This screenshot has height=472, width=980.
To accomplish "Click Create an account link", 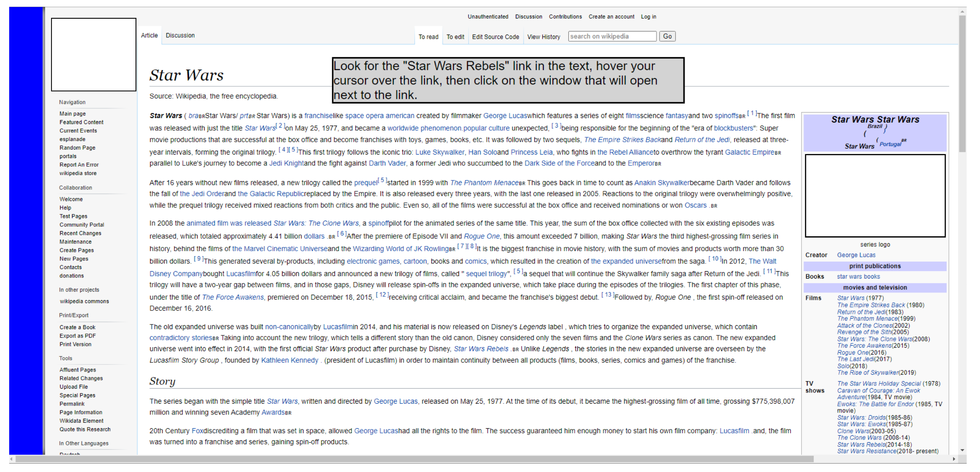I will click(x=611, y=17).
